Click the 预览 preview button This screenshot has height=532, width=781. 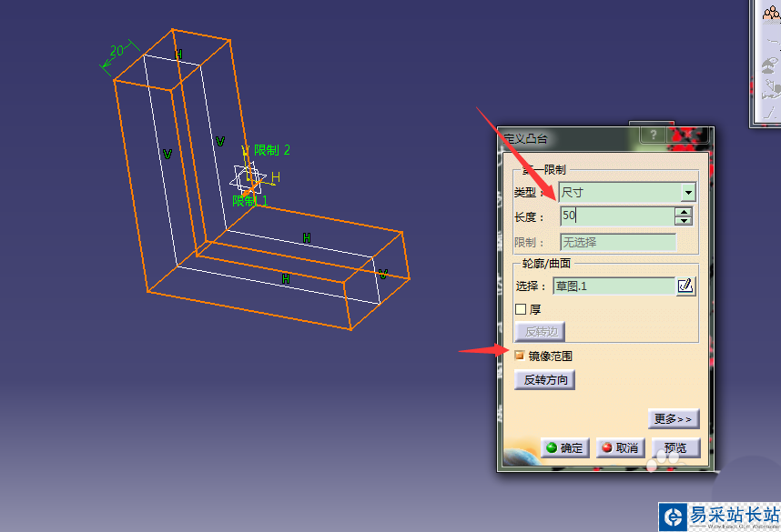(676, 448)
